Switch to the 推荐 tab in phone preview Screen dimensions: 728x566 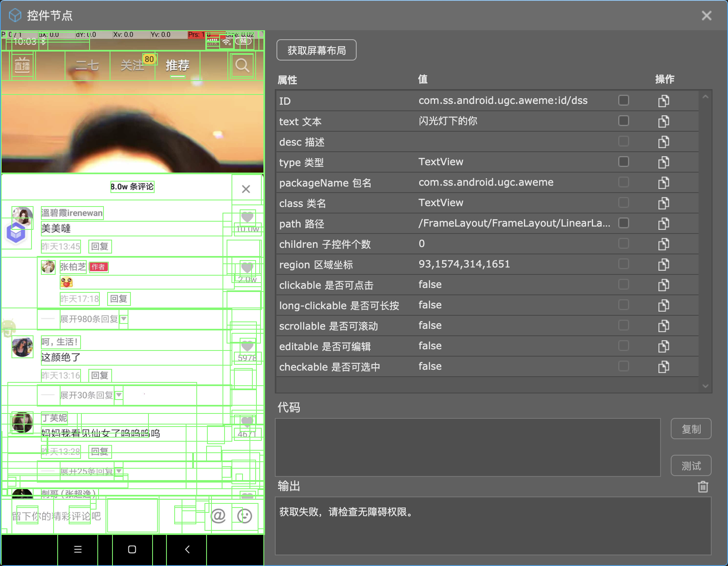178,65
